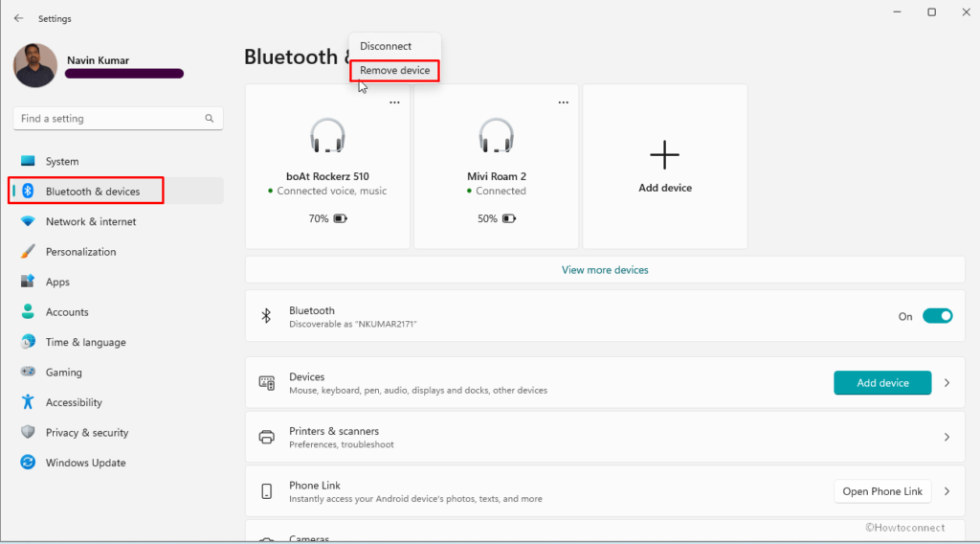Screen dimensions: 980x544
Task: Open Accessibility settings page
Action: 118,401
